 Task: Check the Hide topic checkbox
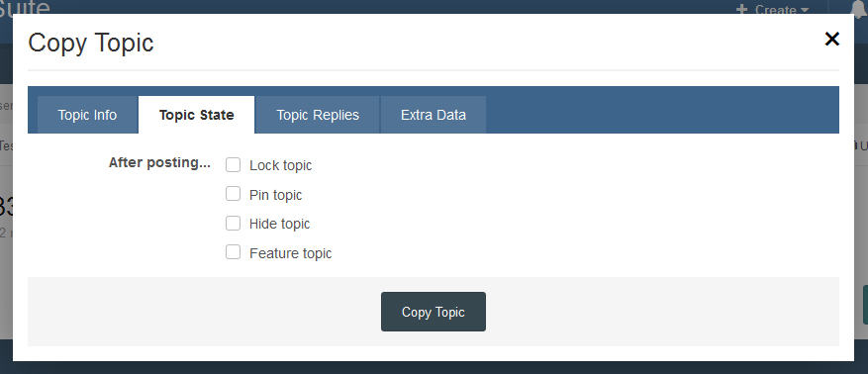pos(233,224)
